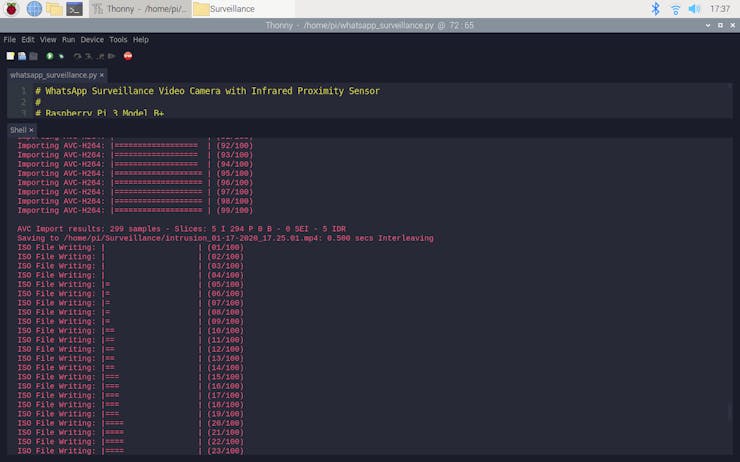740x462 pixels.
Task: Open the Tools menu
Action: [118, 40]
